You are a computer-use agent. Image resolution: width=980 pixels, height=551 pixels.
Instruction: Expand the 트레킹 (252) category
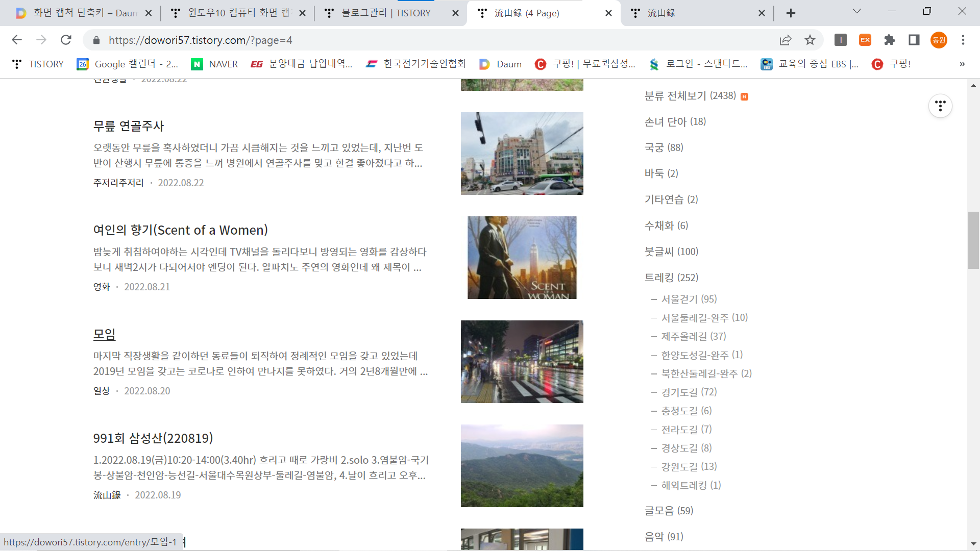(x=671, y=278)
